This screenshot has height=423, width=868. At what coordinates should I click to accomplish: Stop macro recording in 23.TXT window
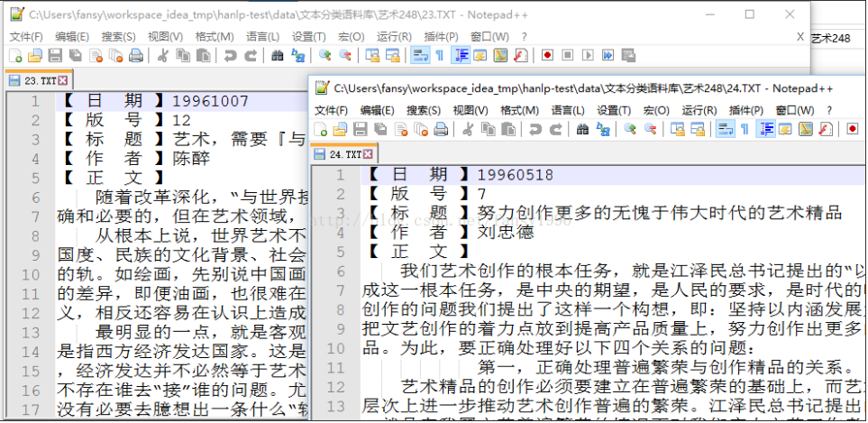coord(568,55)
